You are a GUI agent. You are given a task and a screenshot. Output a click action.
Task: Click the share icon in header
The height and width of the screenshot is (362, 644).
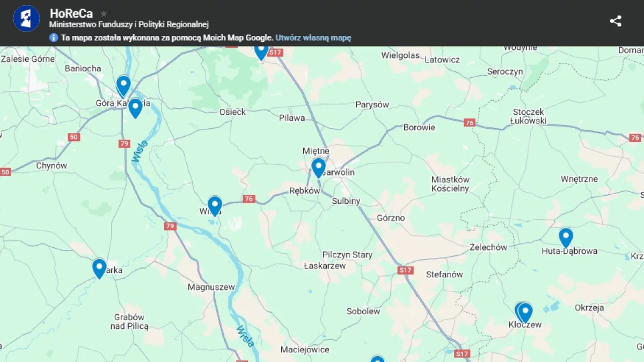point(616,21)
